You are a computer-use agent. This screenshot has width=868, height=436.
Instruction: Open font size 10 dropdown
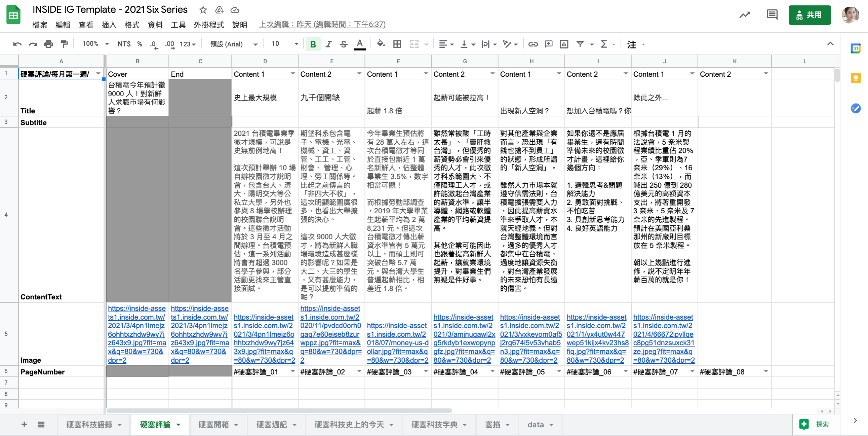tap(285, 44)
